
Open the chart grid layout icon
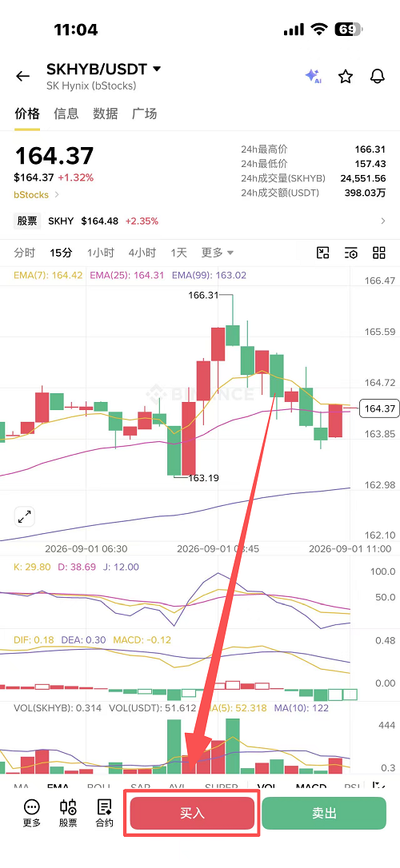(x=379, y=253)
